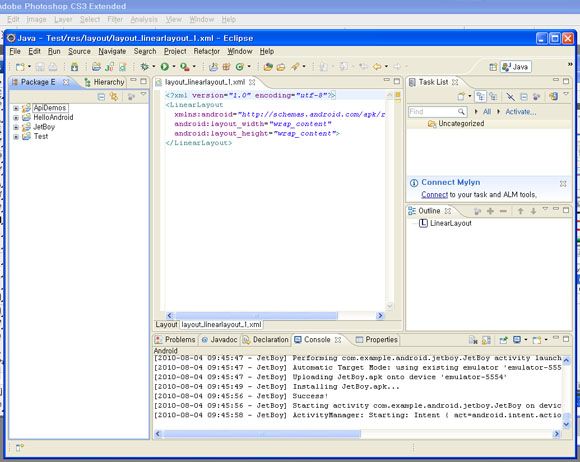Switch to the Properties tab

click(x=377, y=340)
